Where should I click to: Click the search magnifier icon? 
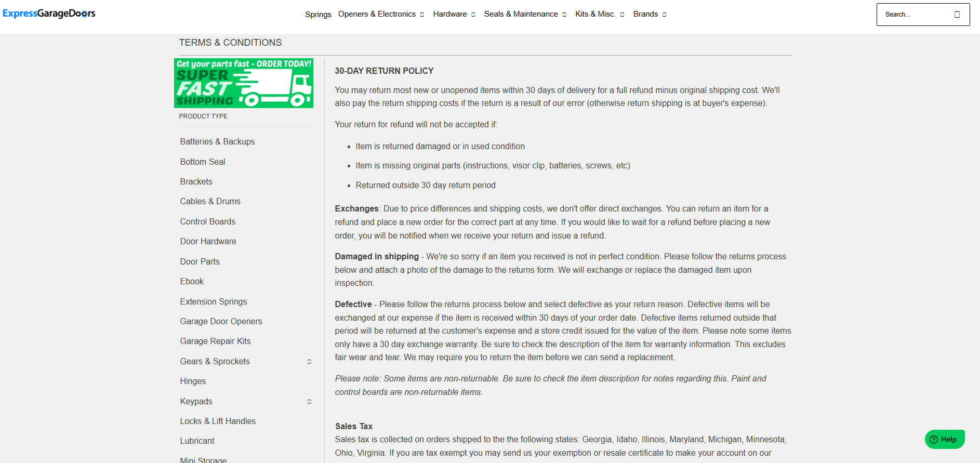click(957, 15)
